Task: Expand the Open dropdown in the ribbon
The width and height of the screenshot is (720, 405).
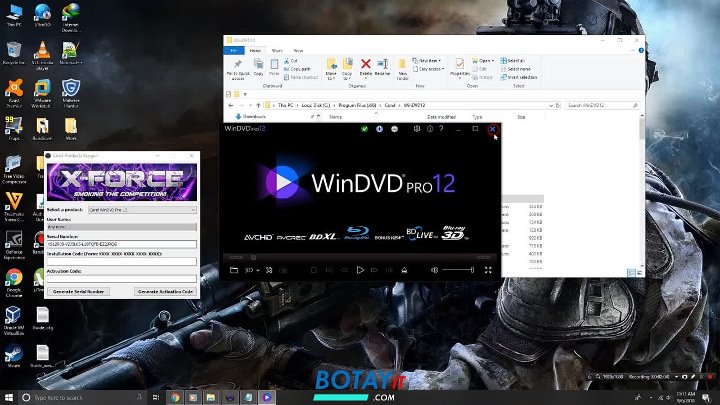Action: click(x=483, y=61)
